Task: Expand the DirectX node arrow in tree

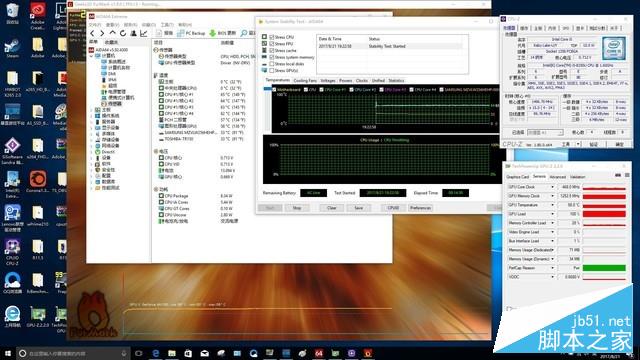Action: [x=91, y=152]
